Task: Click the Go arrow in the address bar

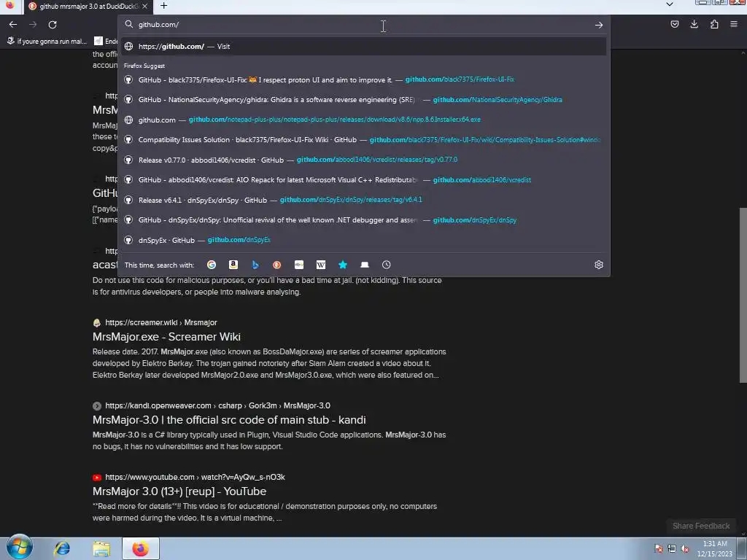Action: pyautogui.click(x=599, y=25)
